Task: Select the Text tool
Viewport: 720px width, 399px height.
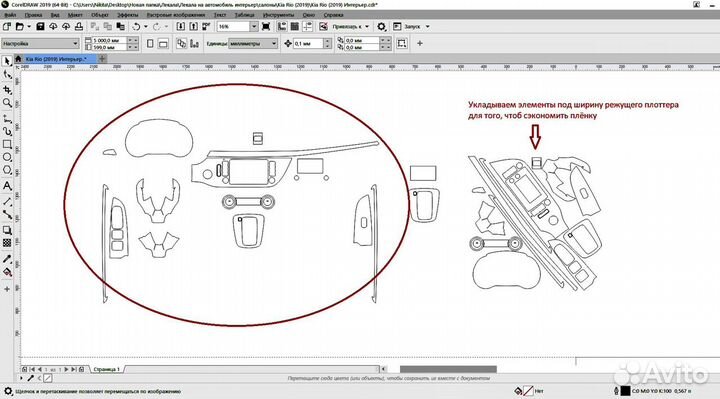Action: click(x=7, y=186)
